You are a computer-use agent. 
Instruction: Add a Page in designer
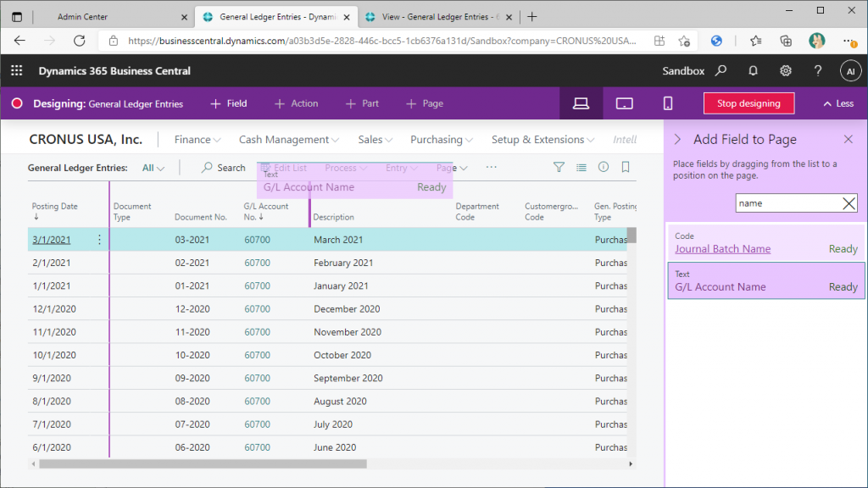(425, 103)
